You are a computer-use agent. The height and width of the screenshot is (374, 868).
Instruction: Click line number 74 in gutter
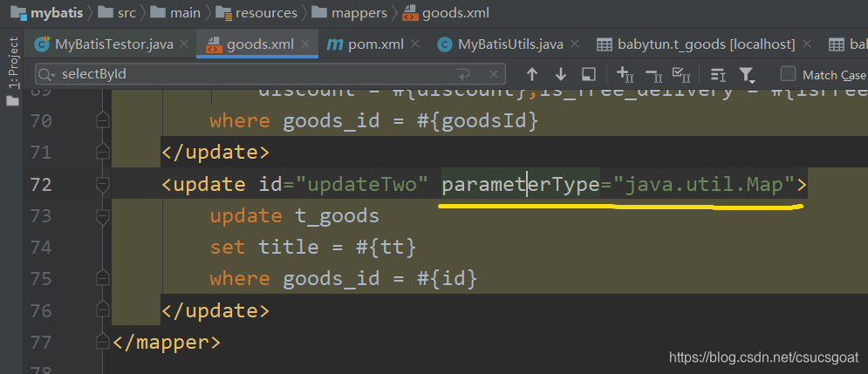coord(41,248)
